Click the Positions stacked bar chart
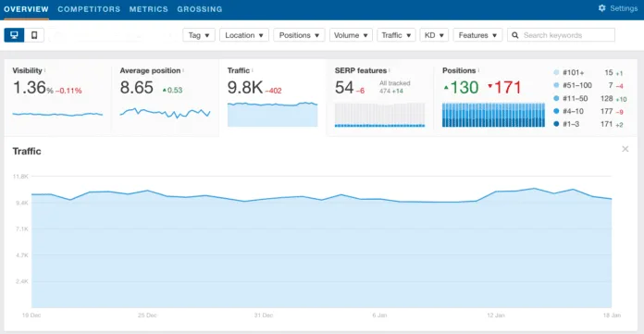The height and width of the screenshot is (334, 644). (x=494, y=115)
